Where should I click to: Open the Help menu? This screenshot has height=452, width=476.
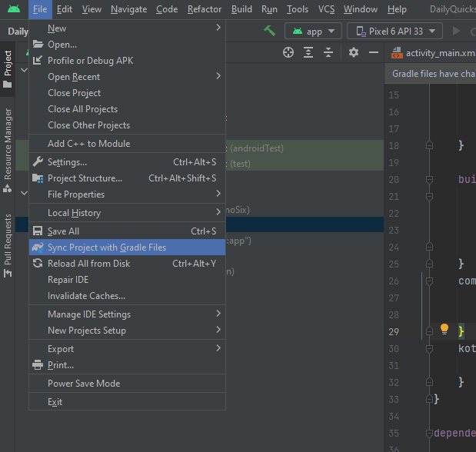(x=397, y=9)
